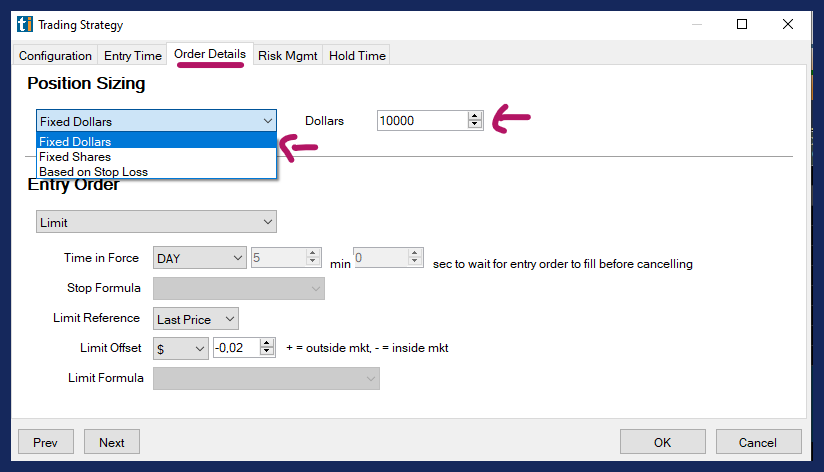The height and width of the screenshot is (472, 824).
Task: Click the Next button
Action: [112, 442]
